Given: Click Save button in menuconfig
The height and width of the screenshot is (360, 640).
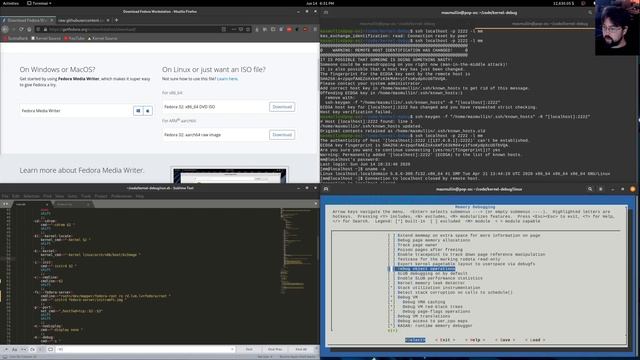Looking at the screenshot, I should [505, 340].
